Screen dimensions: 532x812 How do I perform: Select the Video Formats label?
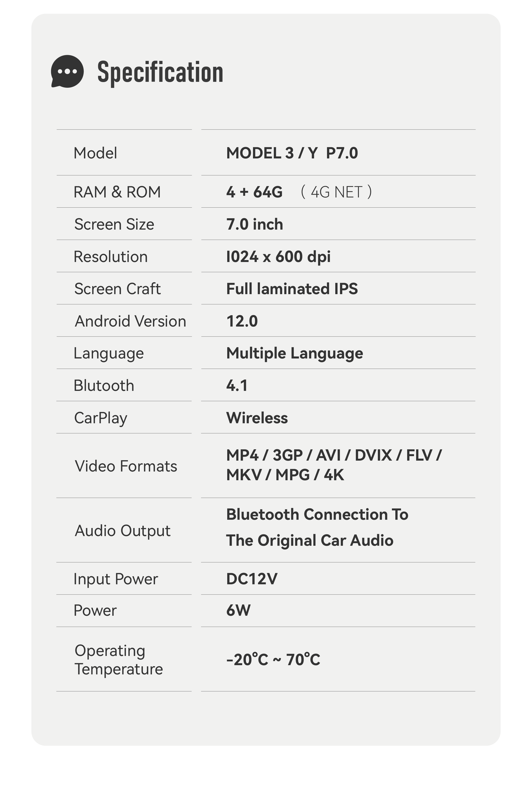coord(126,466)
